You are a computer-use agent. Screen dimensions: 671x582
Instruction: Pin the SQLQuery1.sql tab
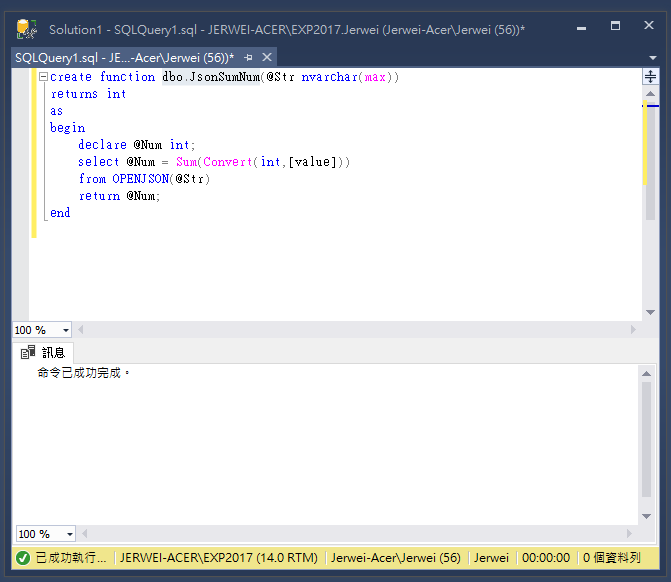pos(248,57)
